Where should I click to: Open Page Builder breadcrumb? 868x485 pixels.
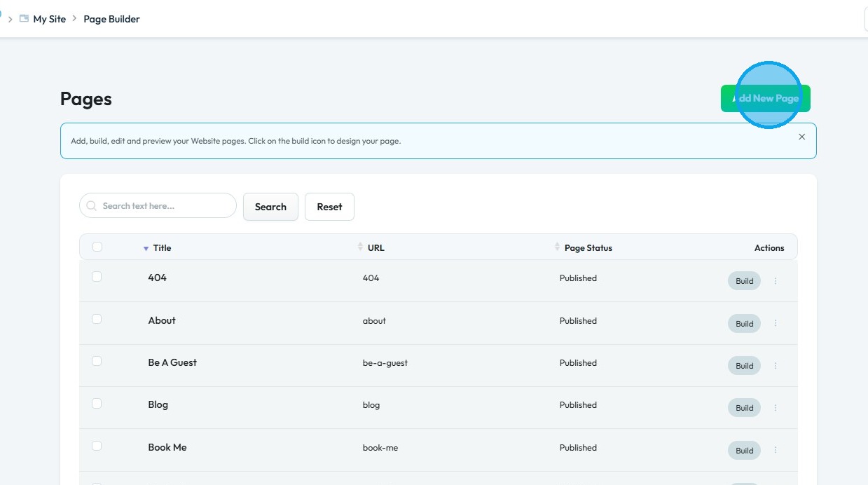111,19
